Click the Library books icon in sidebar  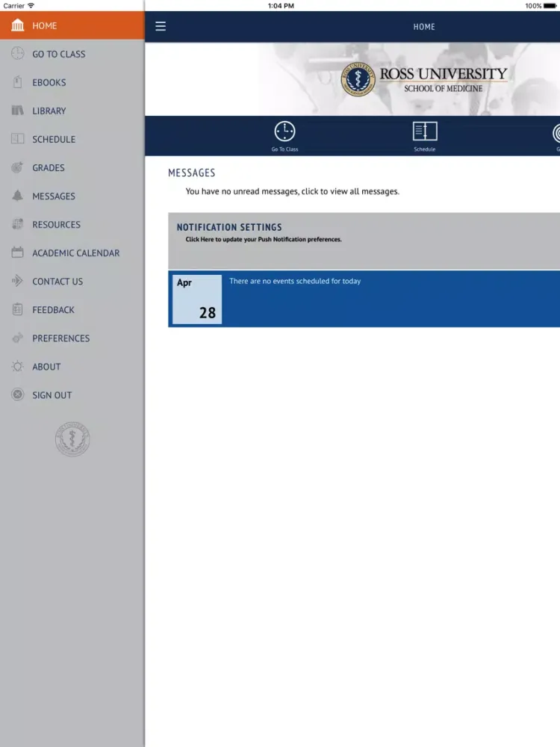(18, 111)
